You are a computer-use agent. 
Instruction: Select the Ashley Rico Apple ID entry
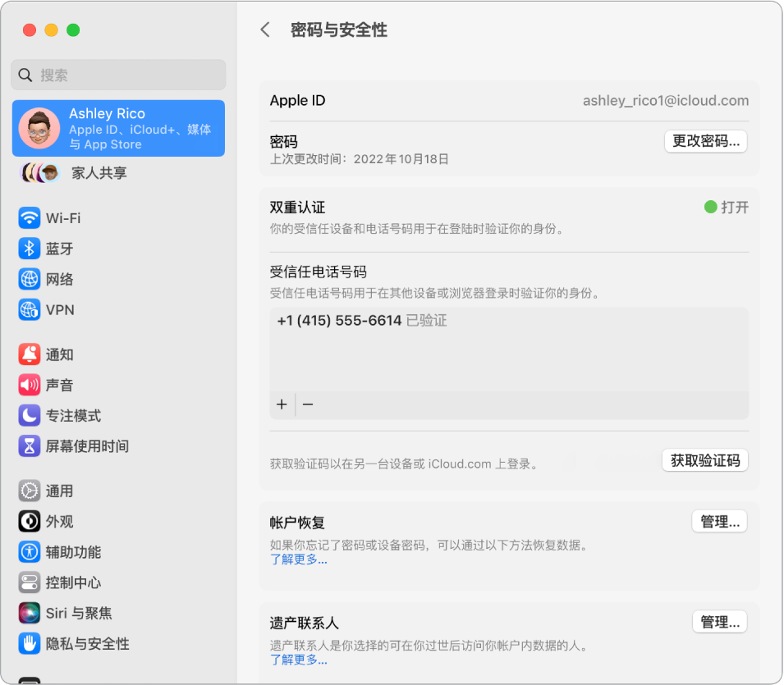click(118, 128)
